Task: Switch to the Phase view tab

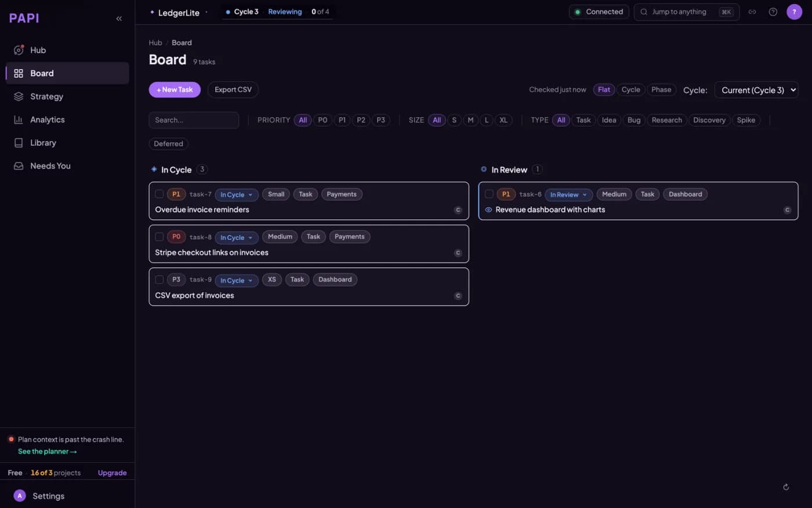Action: coord(661,89)
